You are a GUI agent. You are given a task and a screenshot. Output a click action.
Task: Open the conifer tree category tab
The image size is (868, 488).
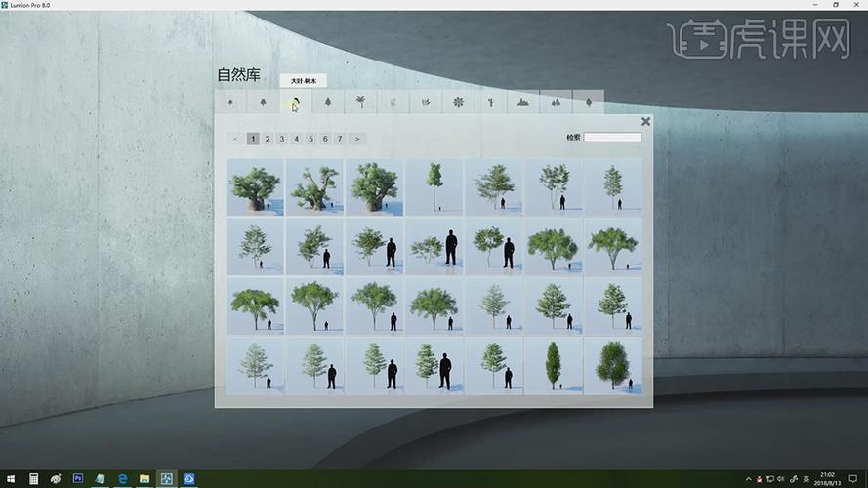328,102
